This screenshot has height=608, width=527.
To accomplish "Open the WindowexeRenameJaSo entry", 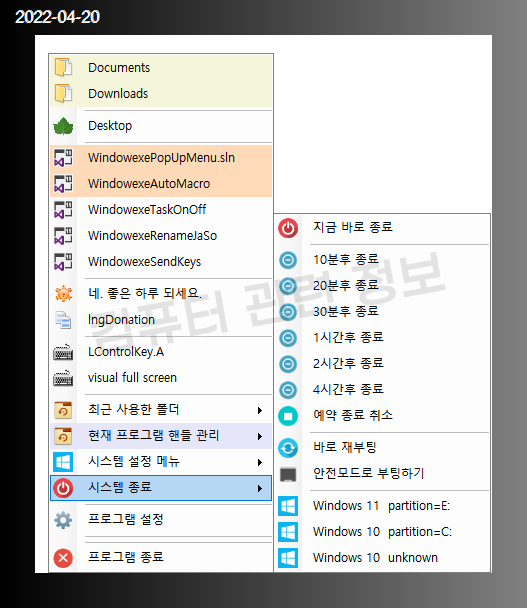I will [x=161, y=236].
